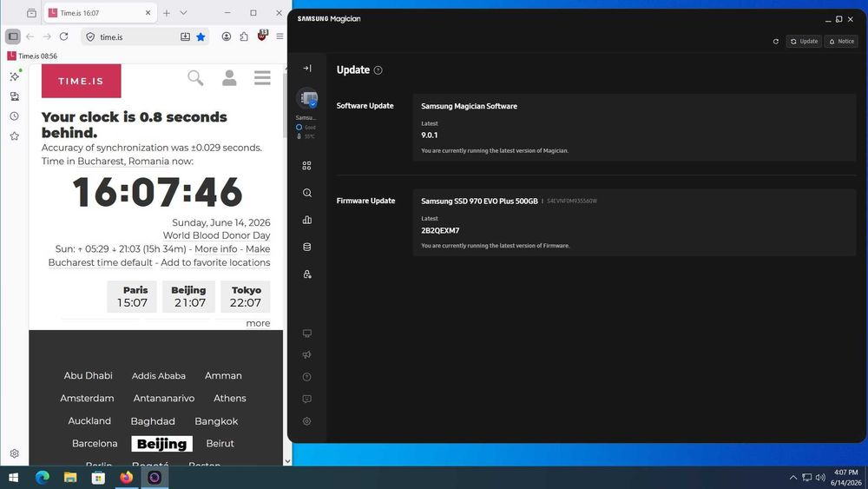Open bookmarks star icon in Firefox sidebar
Screen dimensions: 868x489
(15, 136)
